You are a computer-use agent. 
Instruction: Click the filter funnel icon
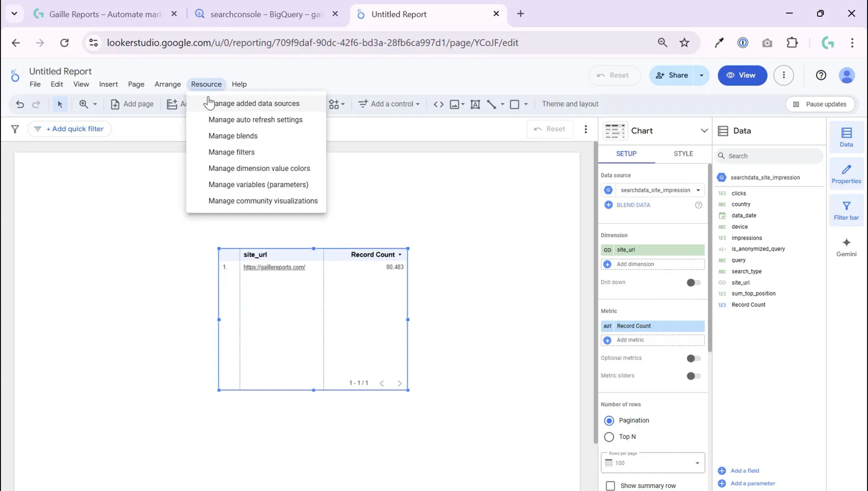[x=15, y=129]
